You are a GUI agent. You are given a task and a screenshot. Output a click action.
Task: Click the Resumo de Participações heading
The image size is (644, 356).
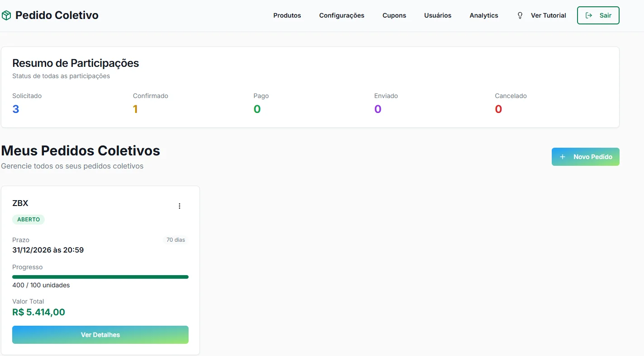pyautogui.click(x=76, y=63)
